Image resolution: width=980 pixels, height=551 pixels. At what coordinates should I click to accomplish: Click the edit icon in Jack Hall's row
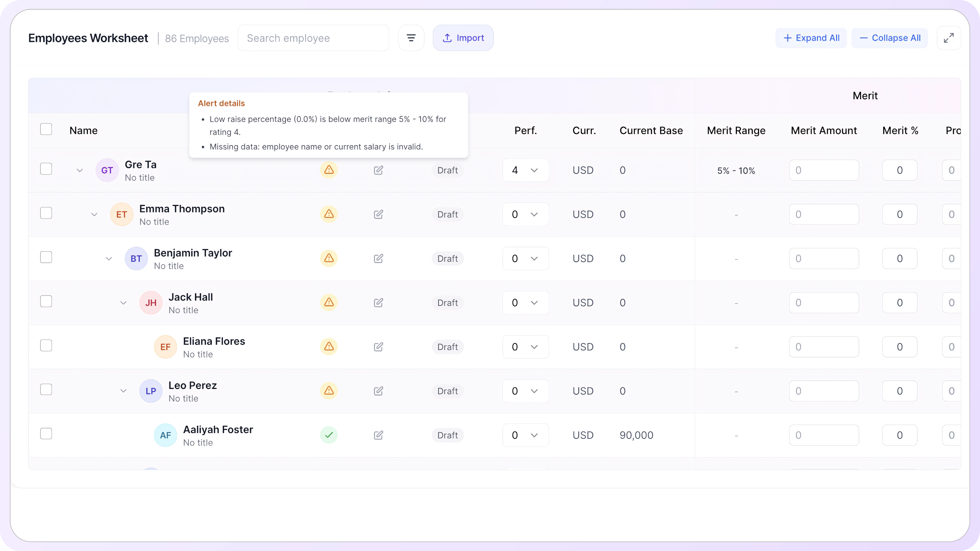[378, 303]
